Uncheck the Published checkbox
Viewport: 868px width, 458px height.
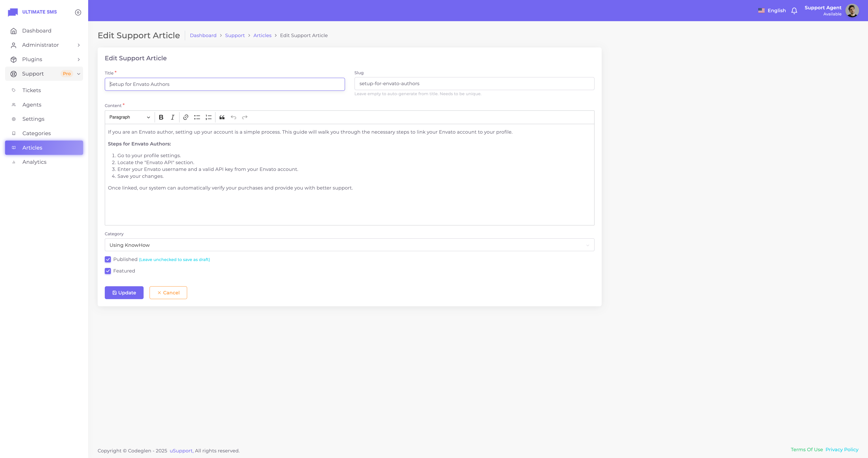[x=108, y=259]
